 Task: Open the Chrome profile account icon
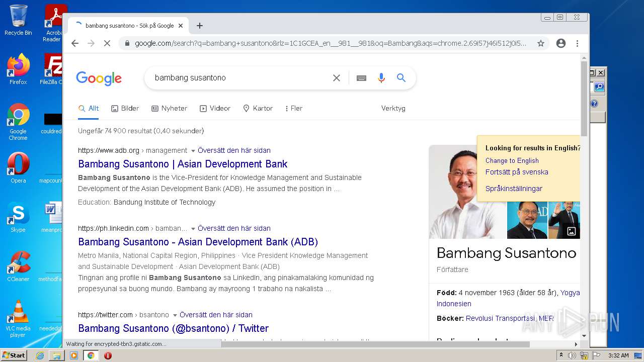561,43
